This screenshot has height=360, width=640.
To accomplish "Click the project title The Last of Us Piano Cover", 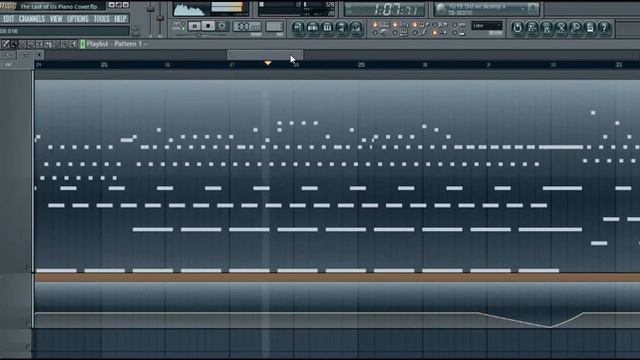I will [x=59, y=6].
